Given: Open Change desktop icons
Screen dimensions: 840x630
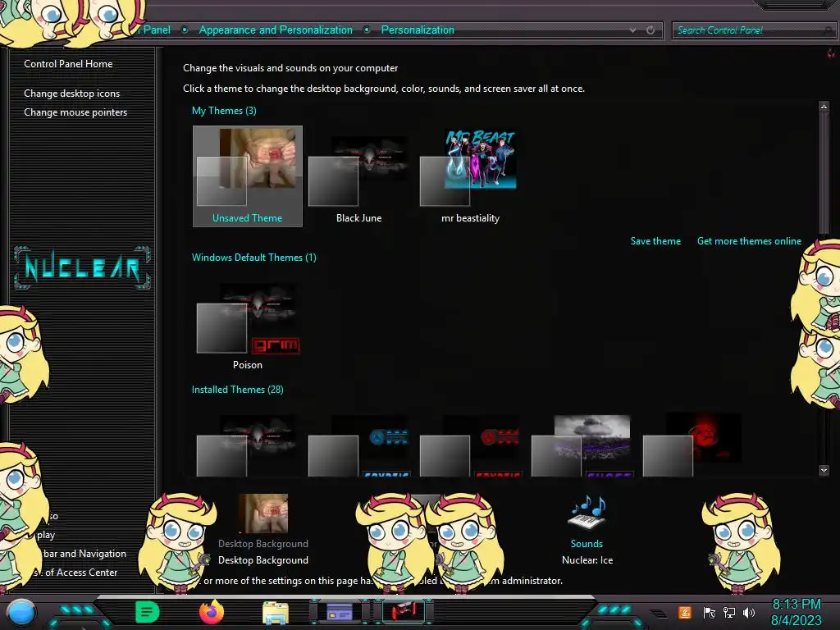Looking at the screenshot, I should click(72, 94).
